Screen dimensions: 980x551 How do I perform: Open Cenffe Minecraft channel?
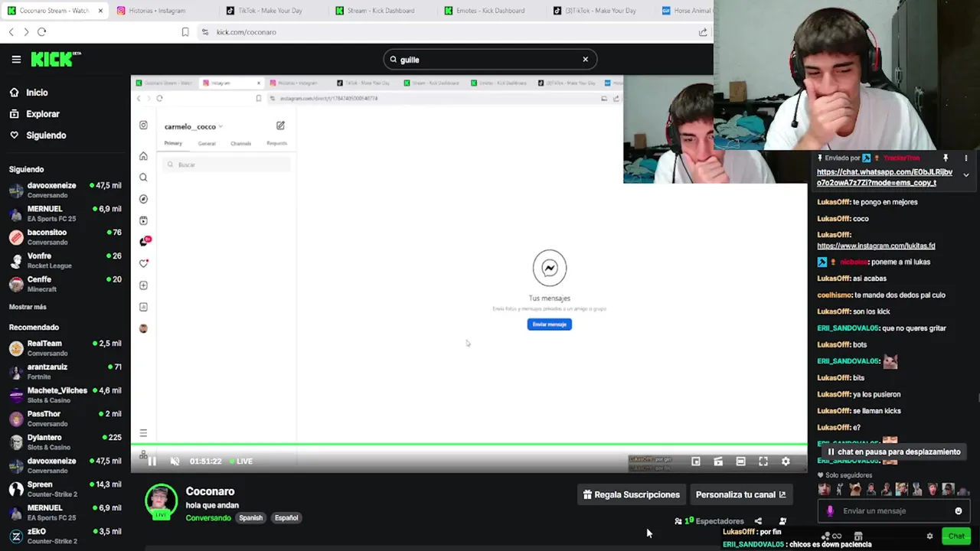coord(65,284)
